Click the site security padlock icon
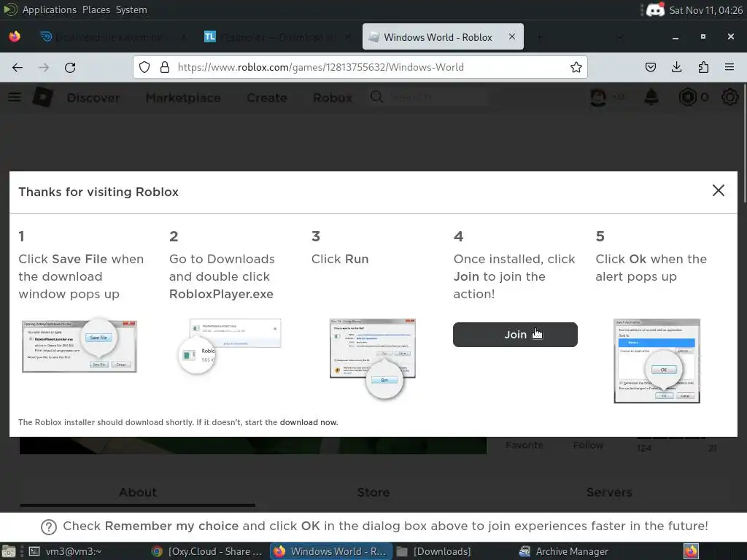This screenshot has height=560, width=747. [x=165, y=67]
